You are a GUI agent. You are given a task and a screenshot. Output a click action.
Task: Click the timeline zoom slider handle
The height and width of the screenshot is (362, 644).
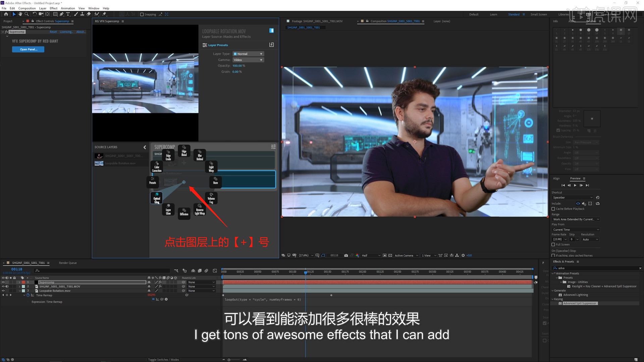tap(229, 360)
